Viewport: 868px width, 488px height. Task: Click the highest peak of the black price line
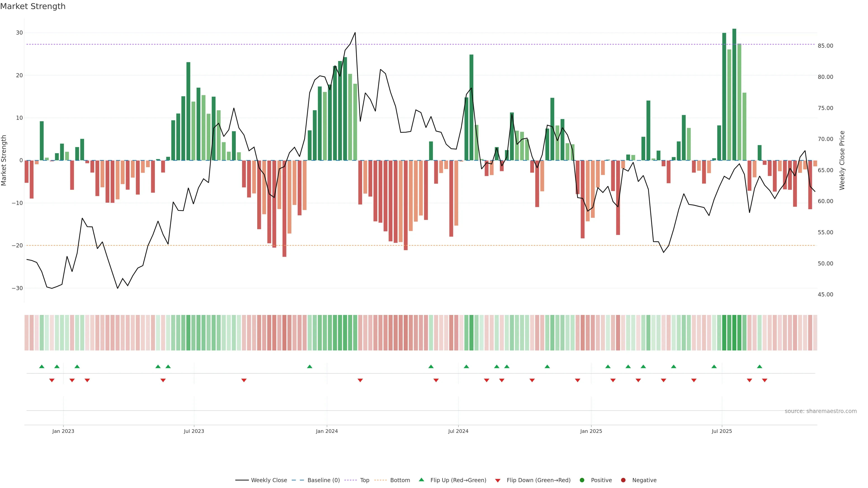pos(355,33)
